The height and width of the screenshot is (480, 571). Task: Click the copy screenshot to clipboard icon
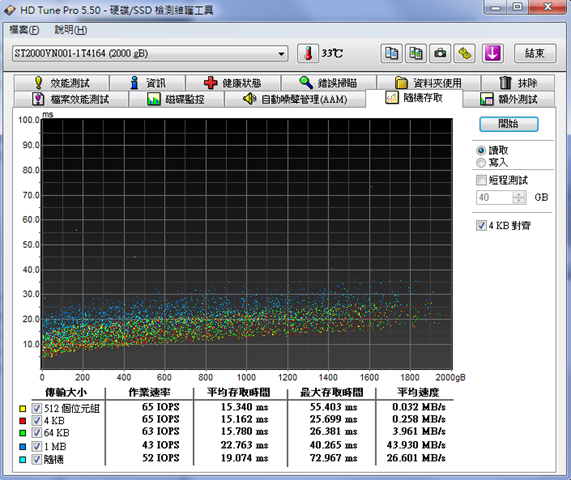click(416, 54)
